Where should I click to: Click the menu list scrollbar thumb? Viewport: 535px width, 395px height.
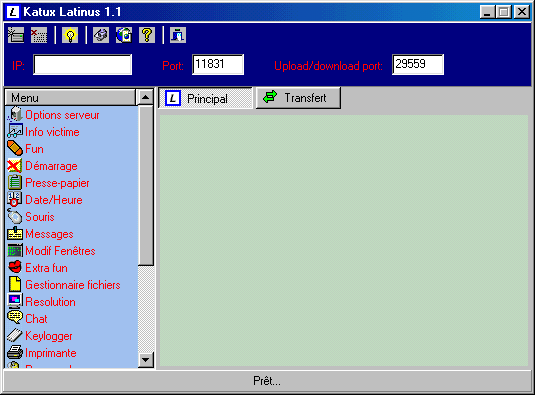pyautogui.click(x=146, y=185)
